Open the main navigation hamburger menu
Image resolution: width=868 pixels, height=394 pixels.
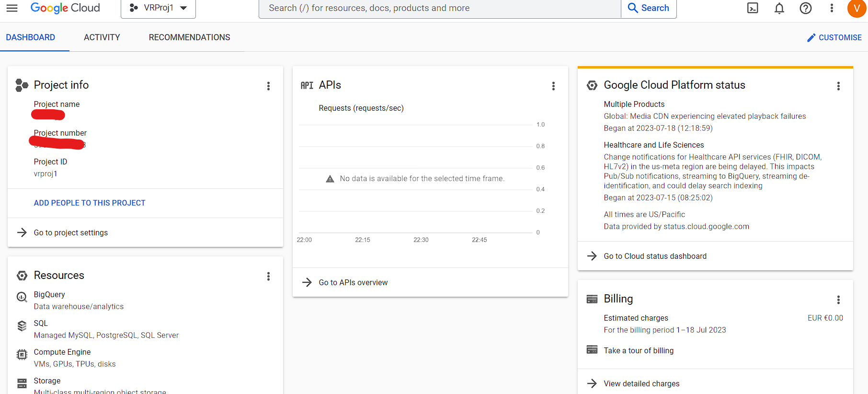click(x=12, y=8)
